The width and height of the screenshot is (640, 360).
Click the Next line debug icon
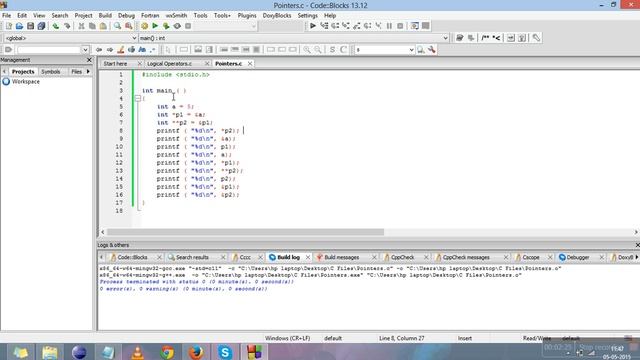[x=335, y=26]
